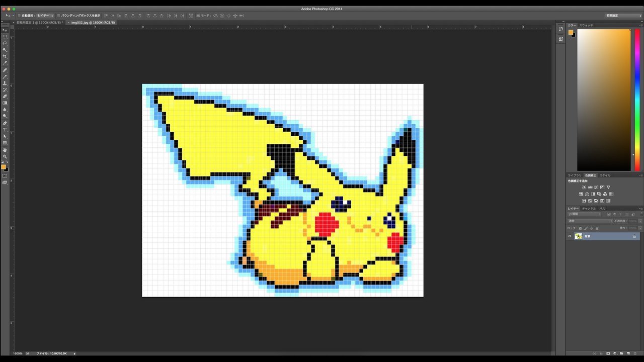The image size is (644, 362).
Task: Open the 初期設定 workspace dropdown
Action: click(x=623, y=16)
